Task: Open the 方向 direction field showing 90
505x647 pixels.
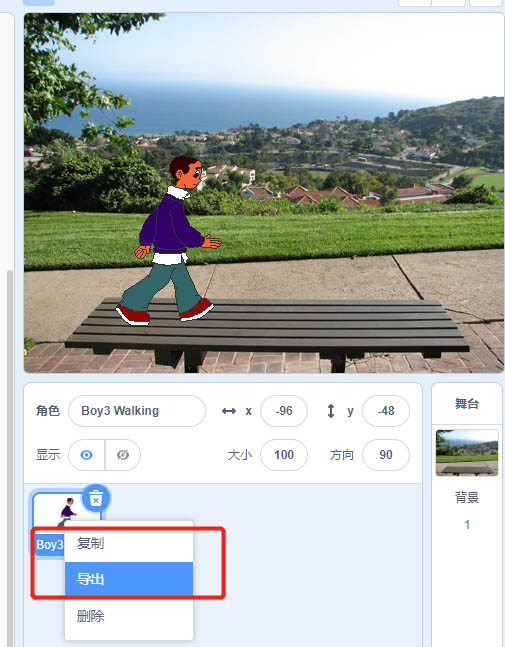Action: (x=386, y=455)
